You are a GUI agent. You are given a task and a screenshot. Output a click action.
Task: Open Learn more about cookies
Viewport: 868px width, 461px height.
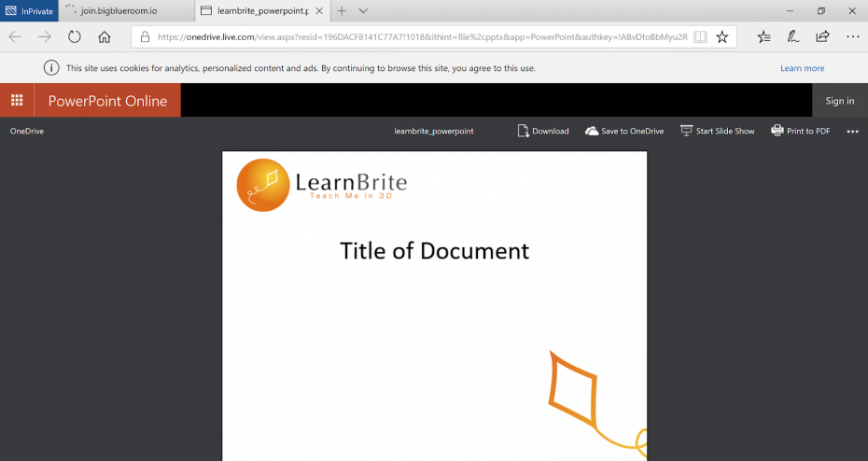pyautogui.click(x=802, y=68)
